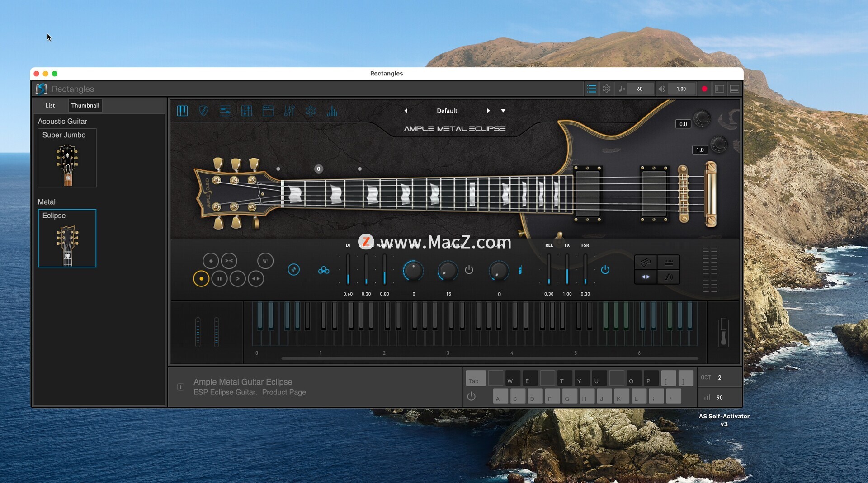Click the play arrow transport button
The height and width of the screenshot is (483, 868).
(x=237, y=279)
